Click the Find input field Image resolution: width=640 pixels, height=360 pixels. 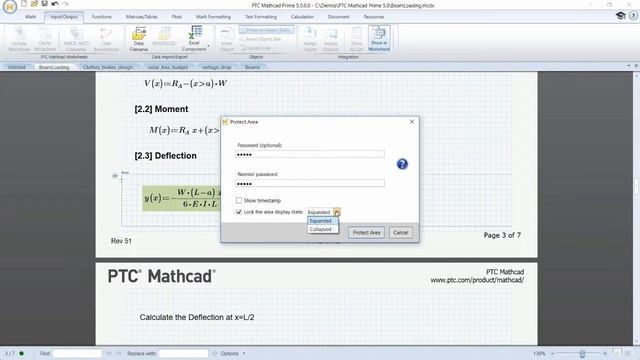tap(77, 353)
